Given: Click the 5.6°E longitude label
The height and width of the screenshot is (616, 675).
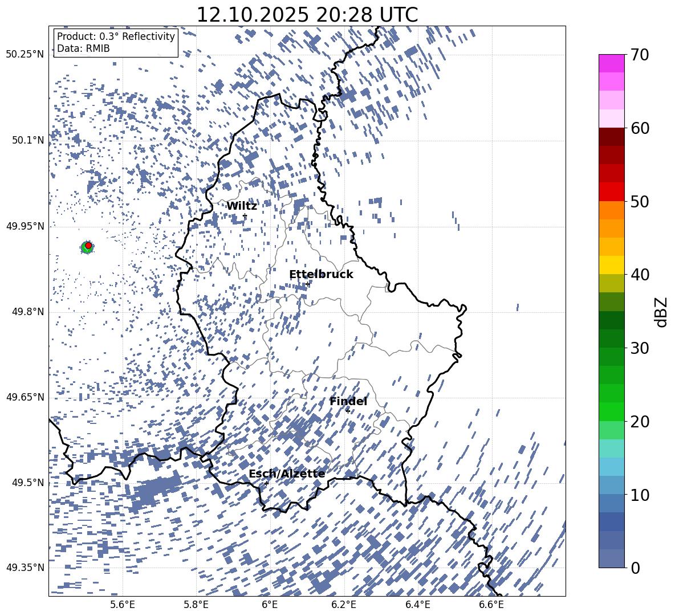Looking at the screenshot, I should 123,605.
